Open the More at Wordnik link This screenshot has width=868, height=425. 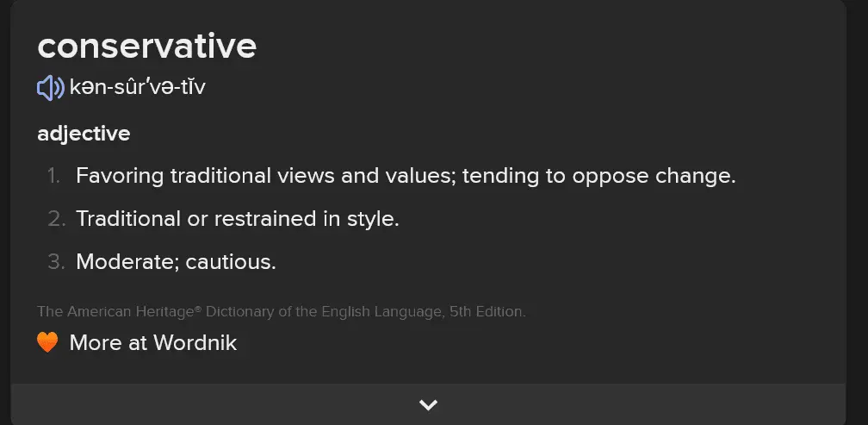(152, 343)
